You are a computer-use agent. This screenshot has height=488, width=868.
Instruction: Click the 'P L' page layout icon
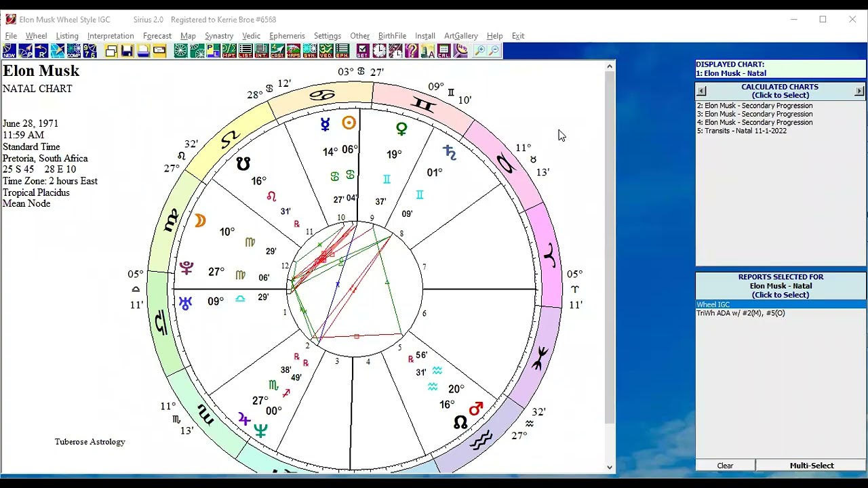[213, 50]
